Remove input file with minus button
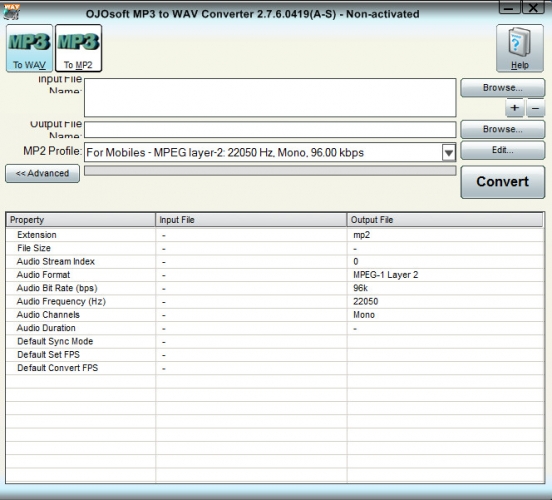 pyautogui.click(x=535, y=108)
